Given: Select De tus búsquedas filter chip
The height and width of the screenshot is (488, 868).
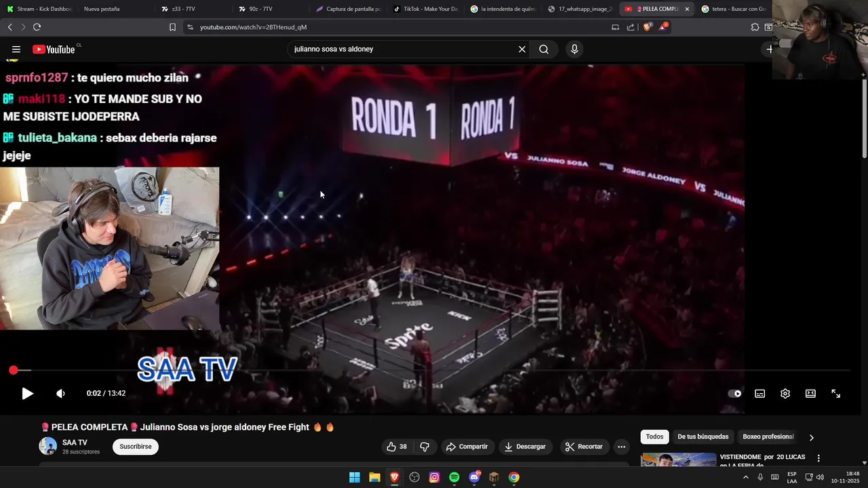Looking at the screenshot, I should [703, 436].
